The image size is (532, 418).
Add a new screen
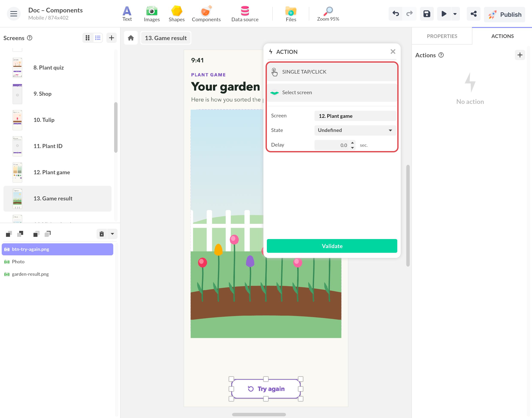(112, 38)
